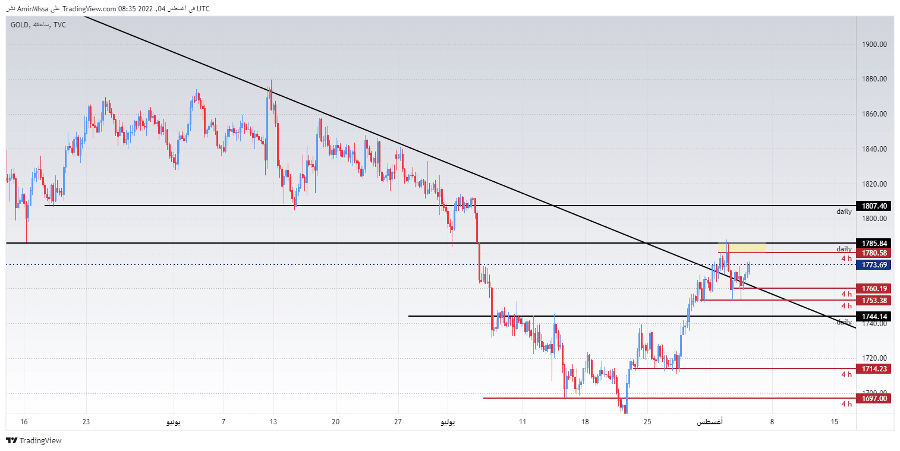
Task: Click the 1840.00 price axis label
Action: pyautogui.click(x=872, y=149)
